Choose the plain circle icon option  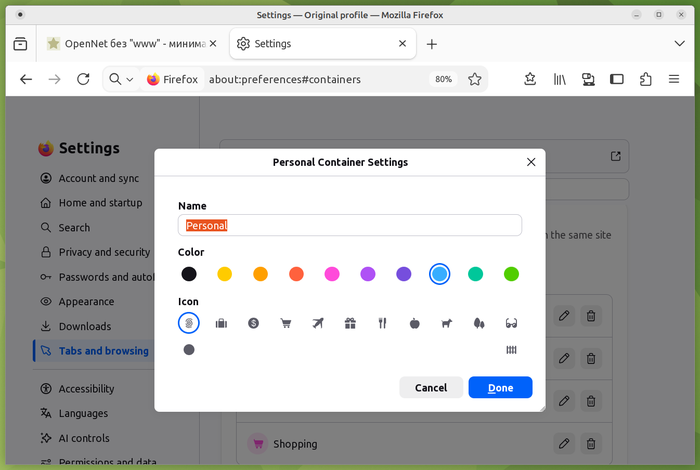pos(189,350)
